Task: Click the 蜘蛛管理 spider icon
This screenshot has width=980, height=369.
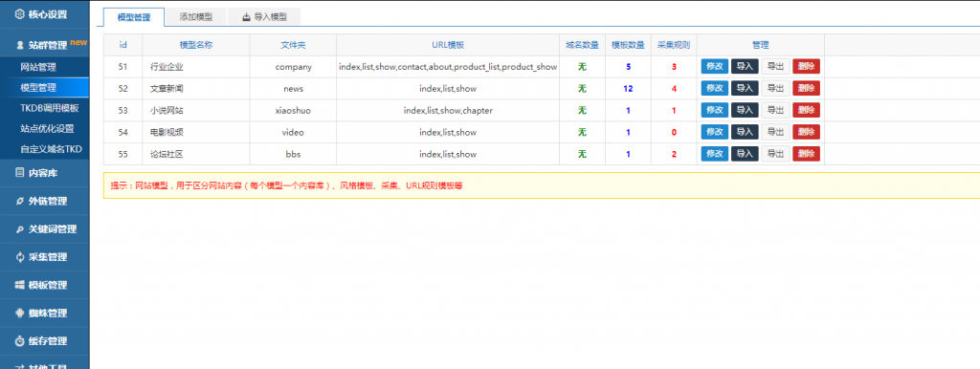Action: tap(20, 313)
